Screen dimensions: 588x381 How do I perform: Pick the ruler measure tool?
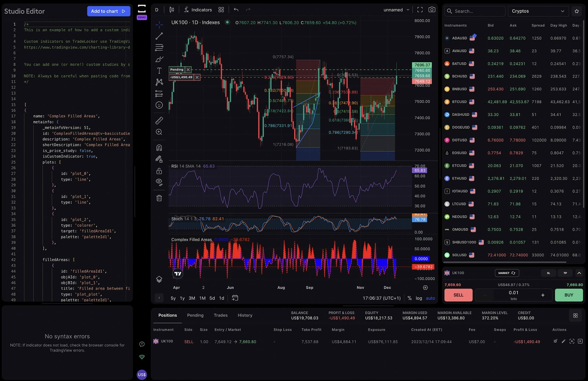tap(159, 120)
